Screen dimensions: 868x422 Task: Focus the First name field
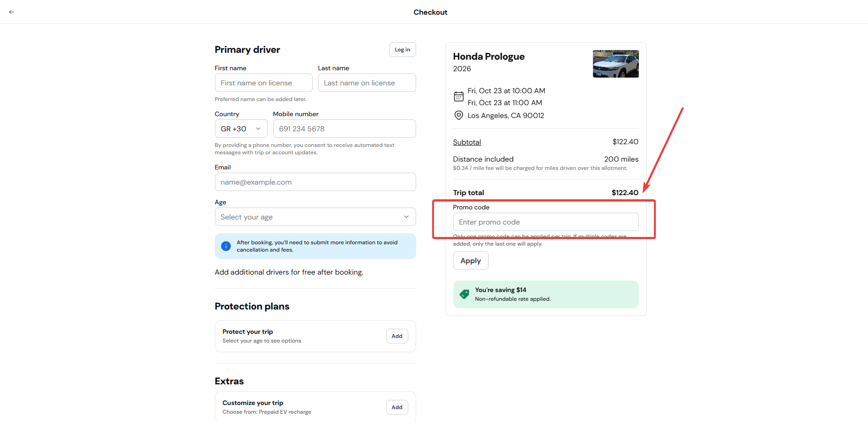(x=264, y=83)
